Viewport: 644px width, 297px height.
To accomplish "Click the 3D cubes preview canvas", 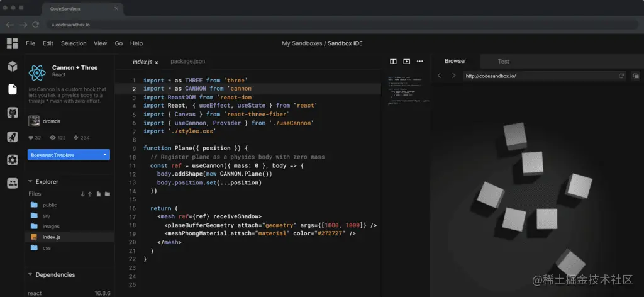I will tap(537, 190).
